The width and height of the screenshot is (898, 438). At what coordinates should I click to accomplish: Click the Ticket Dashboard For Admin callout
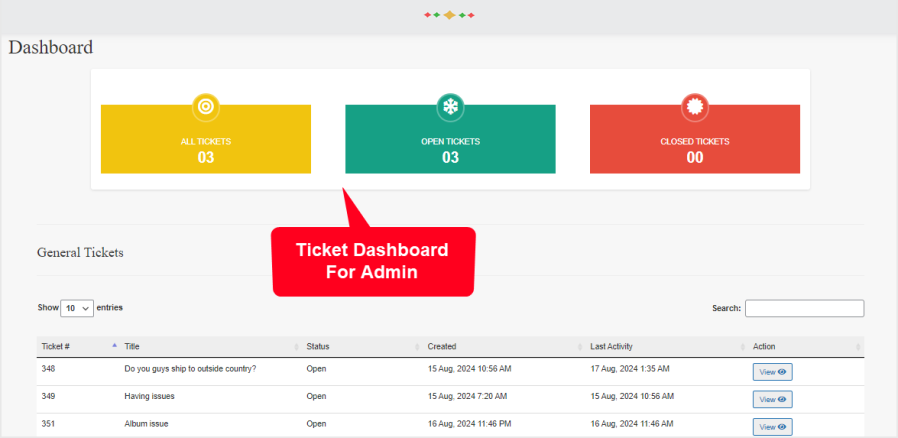[373, 261]
